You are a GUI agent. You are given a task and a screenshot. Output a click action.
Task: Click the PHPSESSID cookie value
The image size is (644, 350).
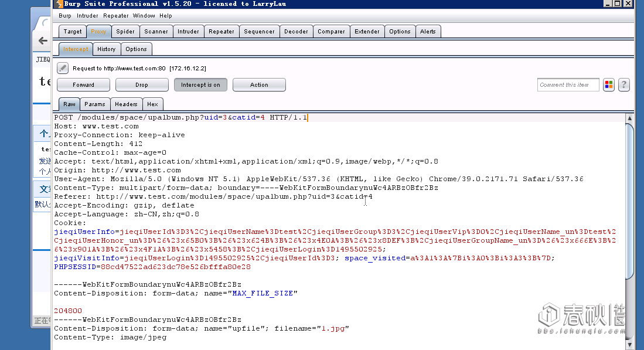tap(176, 267)
